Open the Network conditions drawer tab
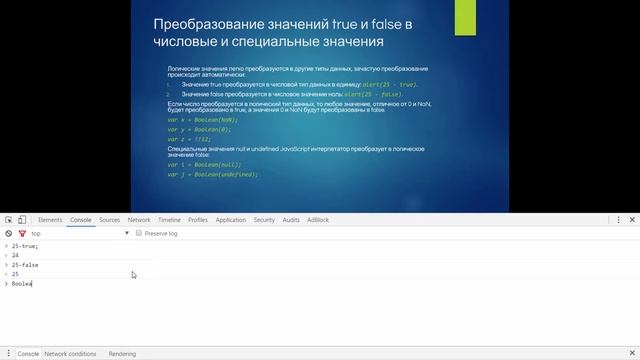The height and width of the screenshot is (360, 640). (x=70, y=354)
